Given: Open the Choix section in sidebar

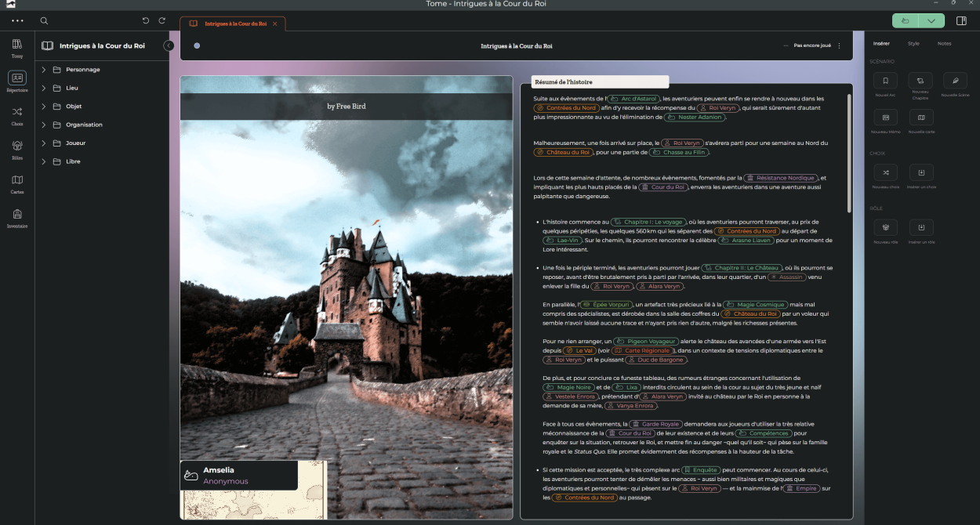Looking at the screenshot, I should click(x=17, y=112).
